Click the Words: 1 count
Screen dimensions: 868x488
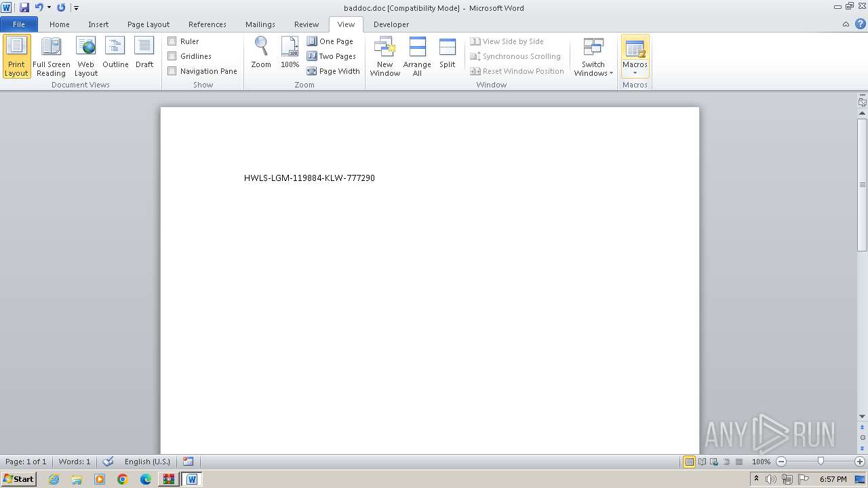(x=75, y=462)
